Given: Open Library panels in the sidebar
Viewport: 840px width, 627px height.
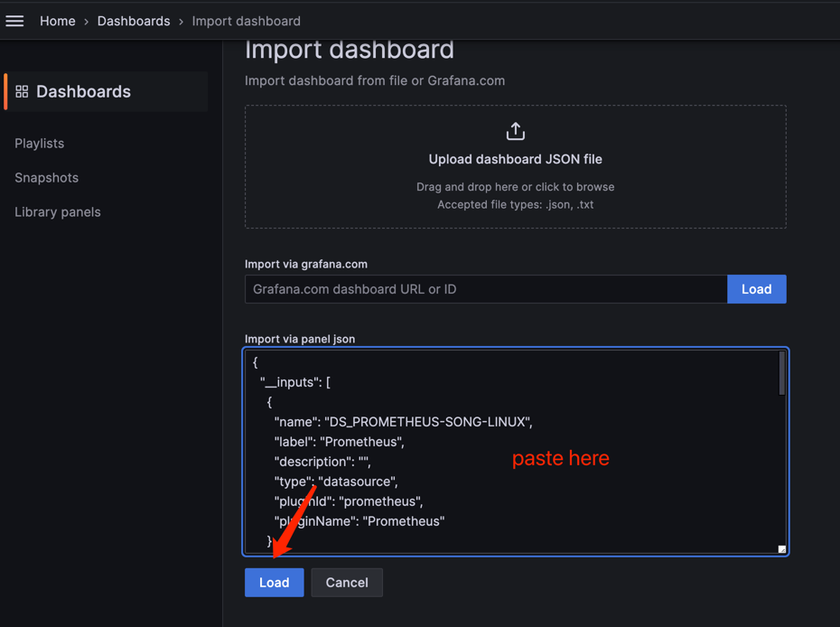Looking at the screenshot, I should [x=58, y=211].
